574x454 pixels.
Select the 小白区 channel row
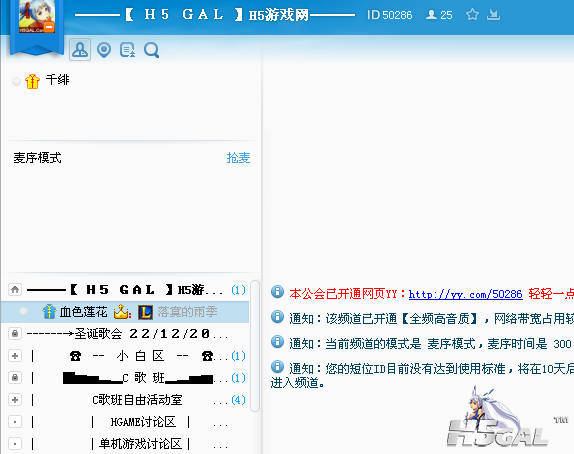pos(126,356)
